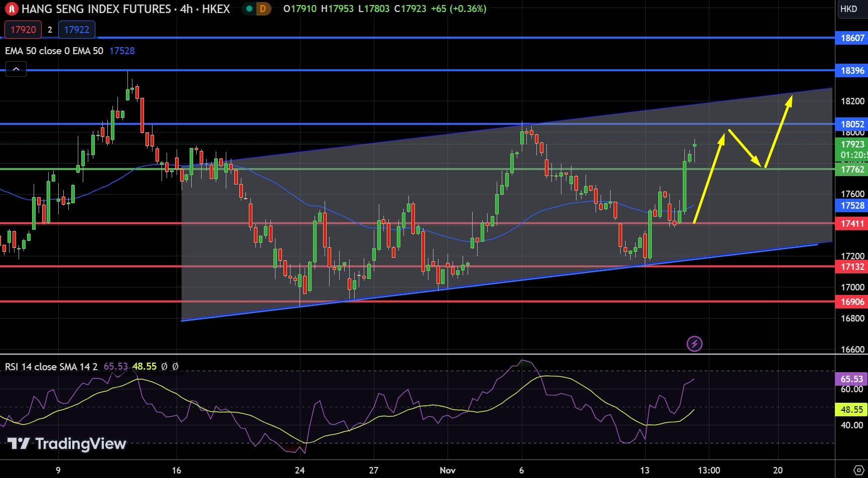This screenshot has height=478, width=868.
Task: Open chart settings gear icon
Action: [858, 470]
